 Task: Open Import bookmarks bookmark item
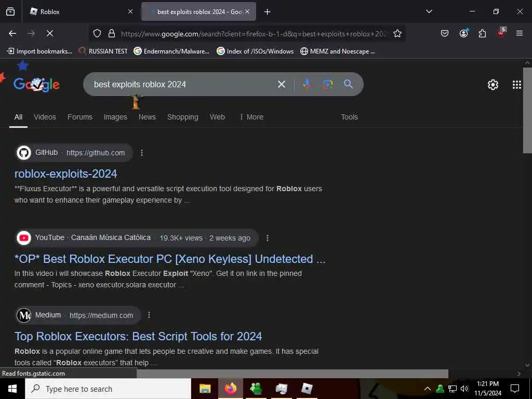coord(39,51)
